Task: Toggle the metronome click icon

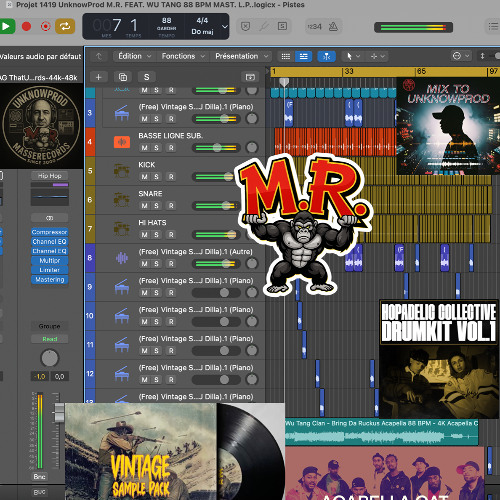Action: (x=333, y=27)
